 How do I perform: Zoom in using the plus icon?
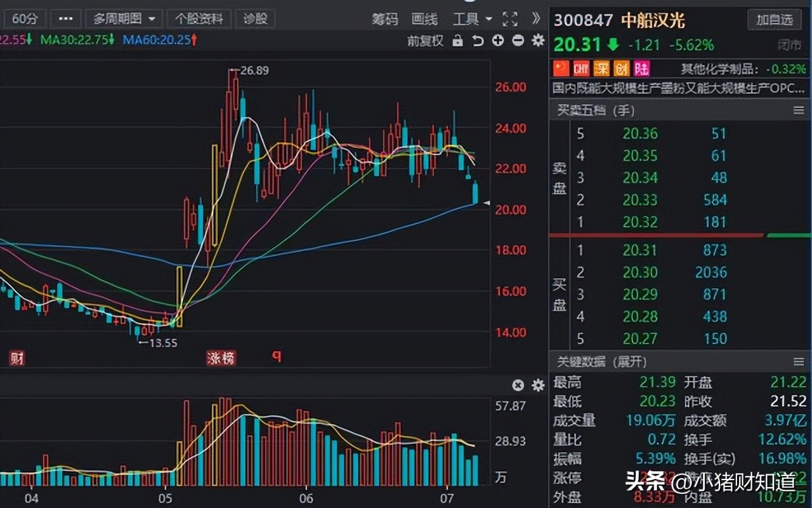(x=497, y=40)
